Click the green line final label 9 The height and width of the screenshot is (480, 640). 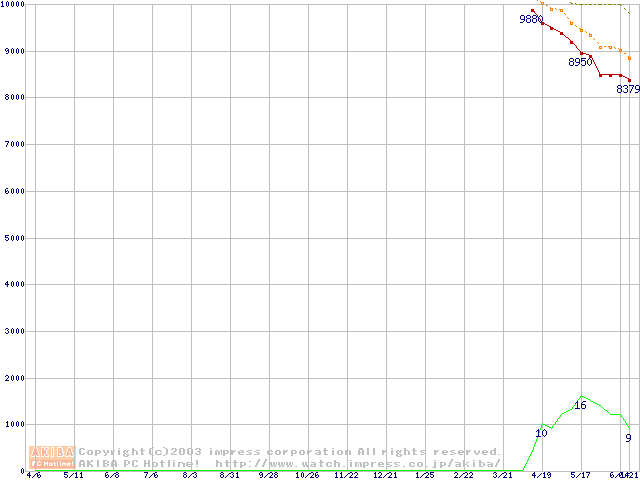point(628,437)
